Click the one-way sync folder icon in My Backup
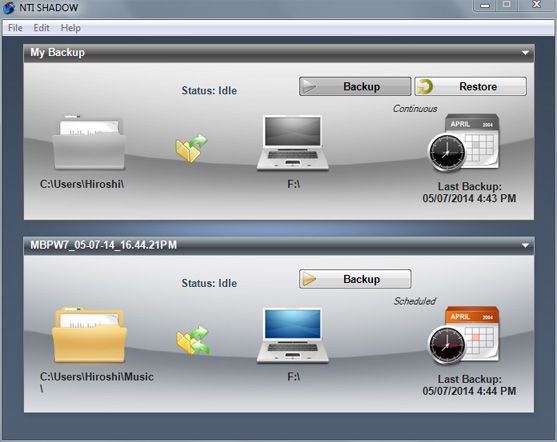The width and height of the screenshot is (557, 442). tap(192, 148)
